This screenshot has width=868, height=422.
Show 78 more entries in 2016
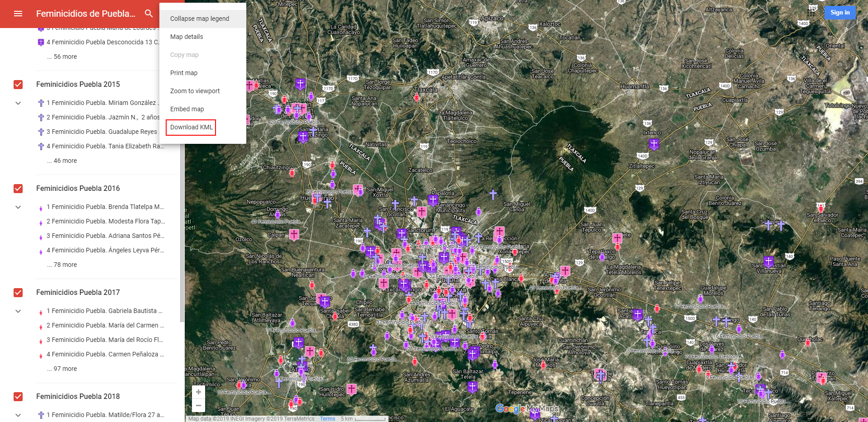(x=62, y=265)
